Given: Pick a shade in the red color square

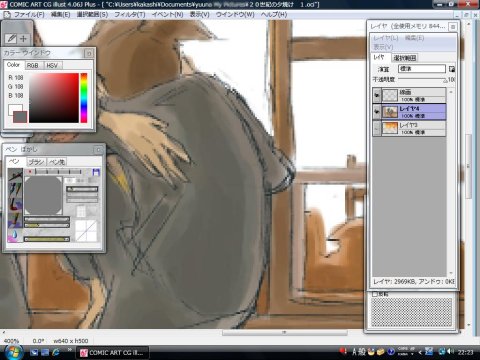Looking at the screenshot, I should pyautogui.click(x=54, y=98).
